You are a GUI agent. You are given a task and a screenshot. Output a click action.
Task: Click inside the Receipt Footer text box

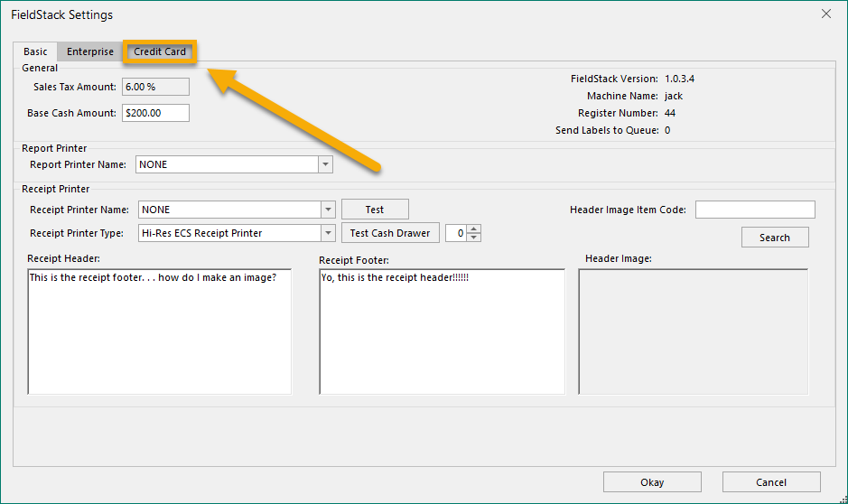[442, 331]
